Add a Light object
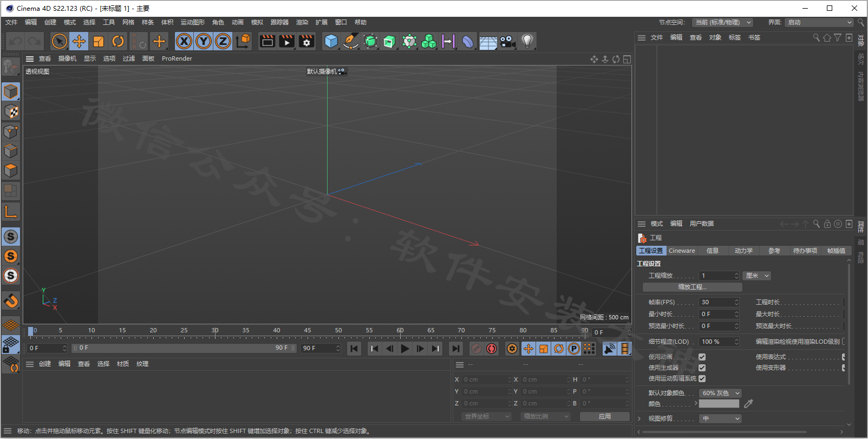Screen dimensions: 868x439 tap(527, 41)
